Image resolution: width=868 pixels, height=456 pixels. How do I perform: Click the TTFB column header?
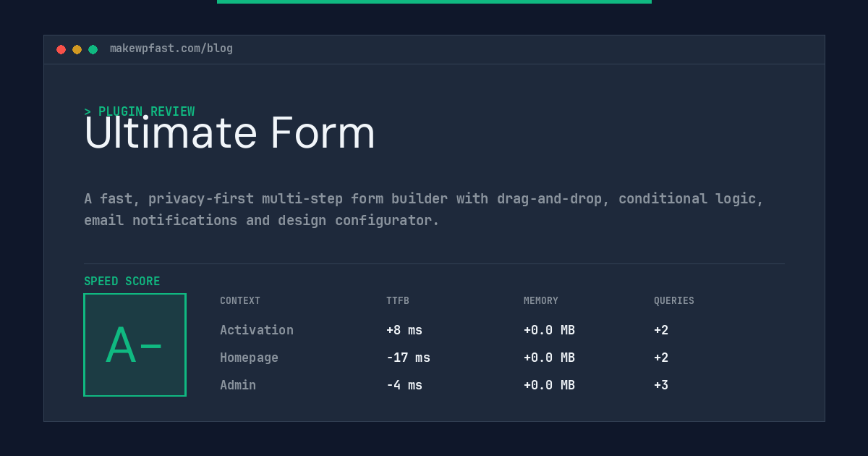[398, 301]
